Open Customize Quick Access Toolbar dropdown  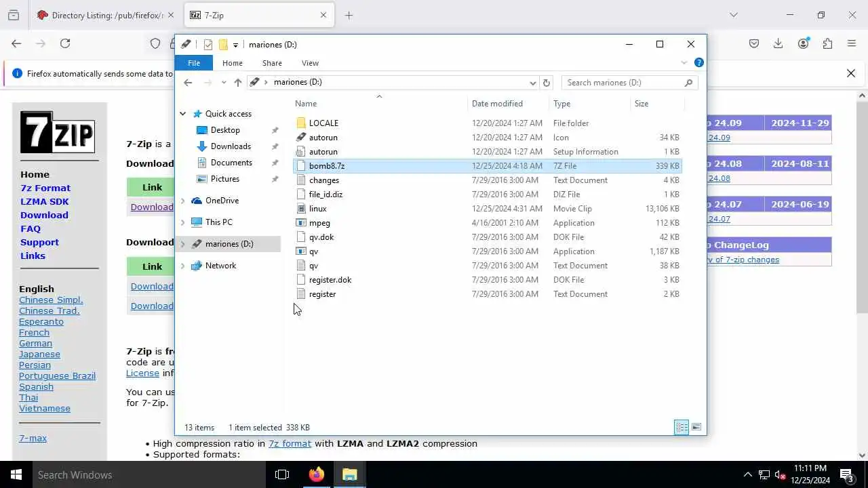pyautogui.click(x=235, y=45)
